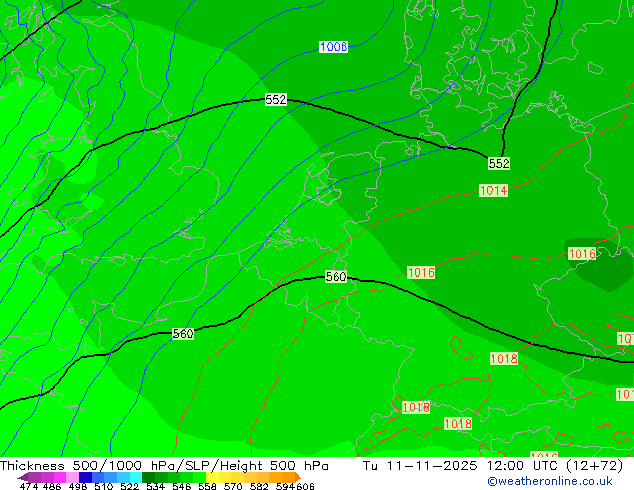The image size is (634, 490).
Task: Click the 1016 label next to the 560 contour
Action: click(x=421, y=272)
